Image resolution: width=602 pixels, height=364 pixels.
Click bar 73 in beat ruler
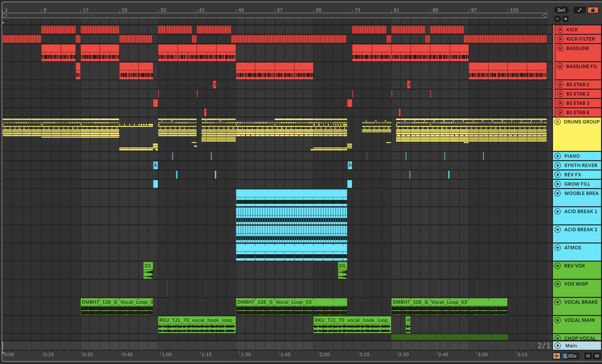click(x=357, y=10)
